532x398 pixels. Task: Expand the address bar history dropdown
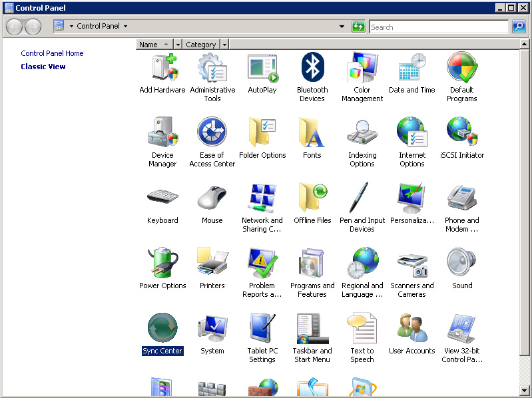pos(342,27)
